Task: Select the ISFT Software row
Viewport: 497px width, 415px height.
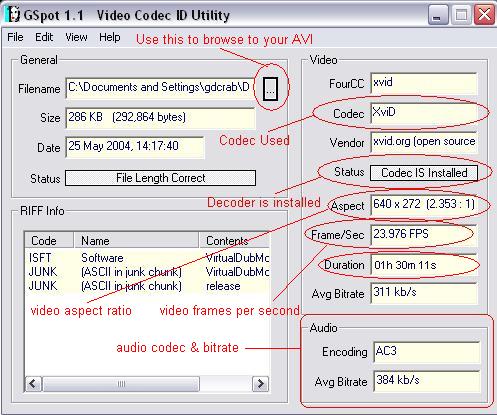Action: 148,258
